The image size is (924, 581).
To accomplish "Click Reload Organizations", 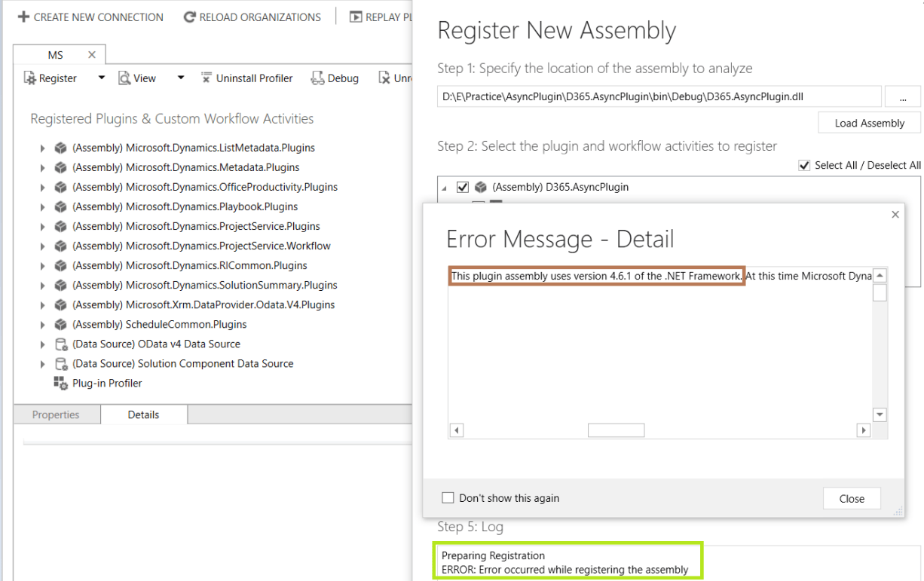I will click(252, 17).
